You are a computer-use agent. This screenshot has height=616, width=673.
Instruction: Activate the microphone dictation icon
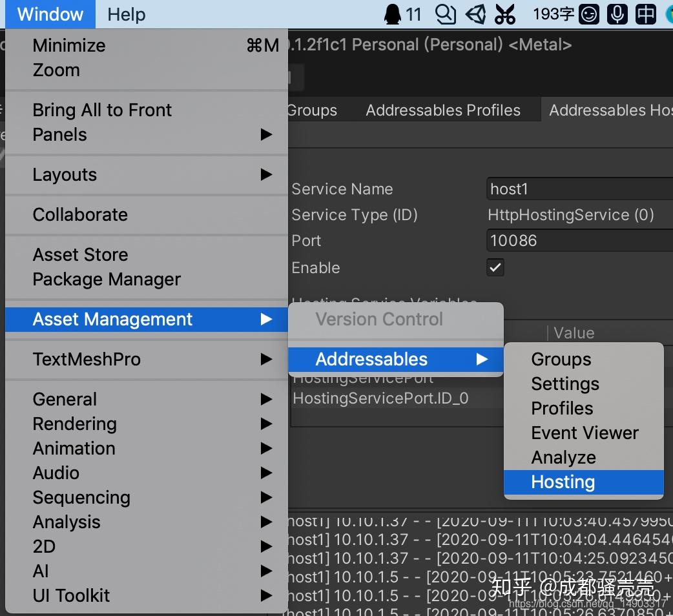(617, 14)
